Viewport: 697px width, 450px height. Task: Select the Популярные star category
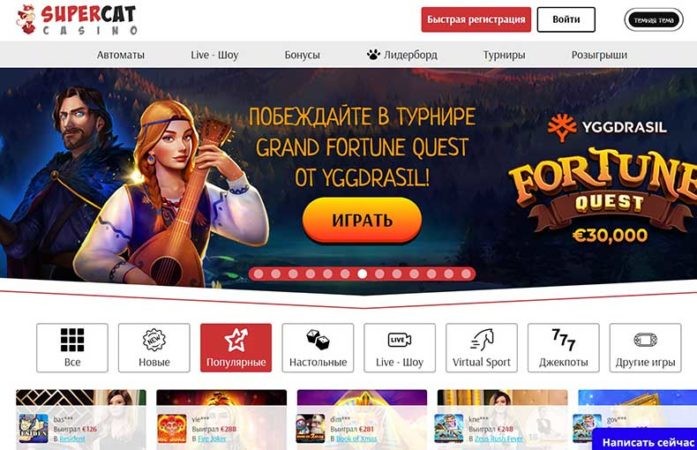[x=236, y=348]
